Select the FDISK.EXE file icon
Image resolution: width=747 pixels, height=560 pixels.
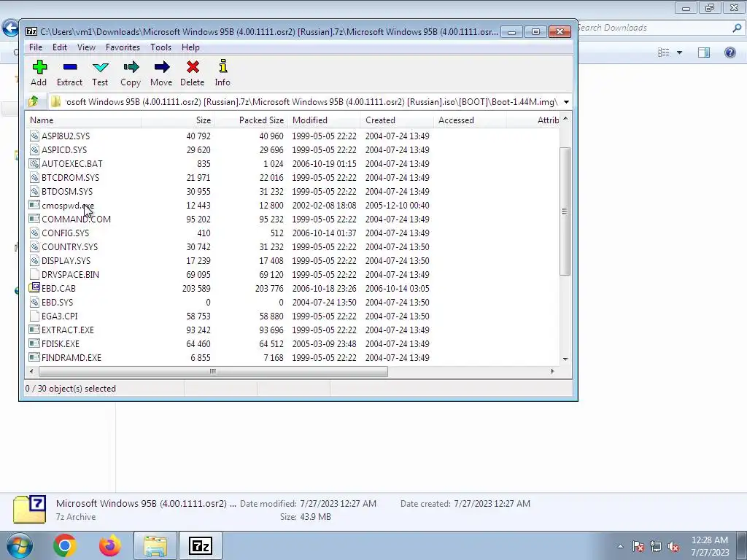34,343
